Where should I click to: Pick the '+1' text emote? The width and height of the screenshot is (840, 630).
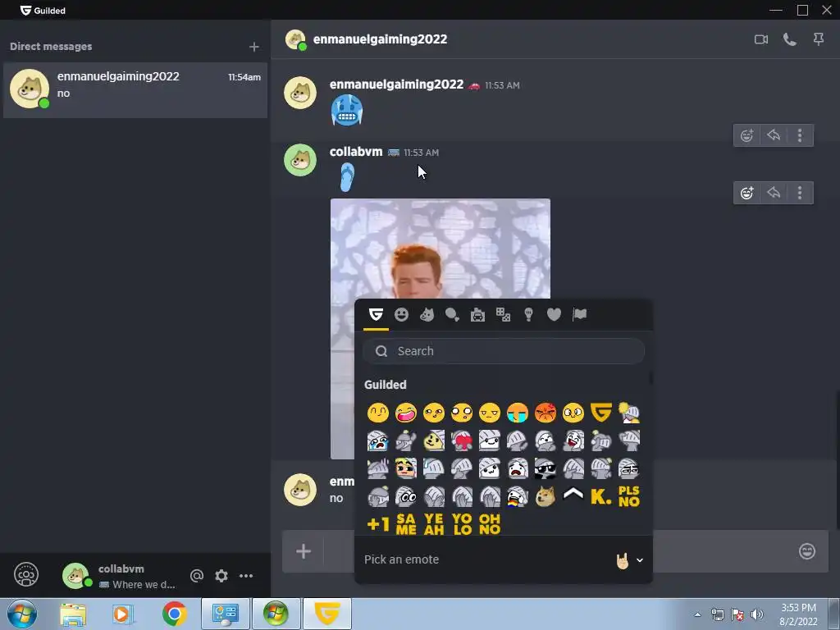377,524
